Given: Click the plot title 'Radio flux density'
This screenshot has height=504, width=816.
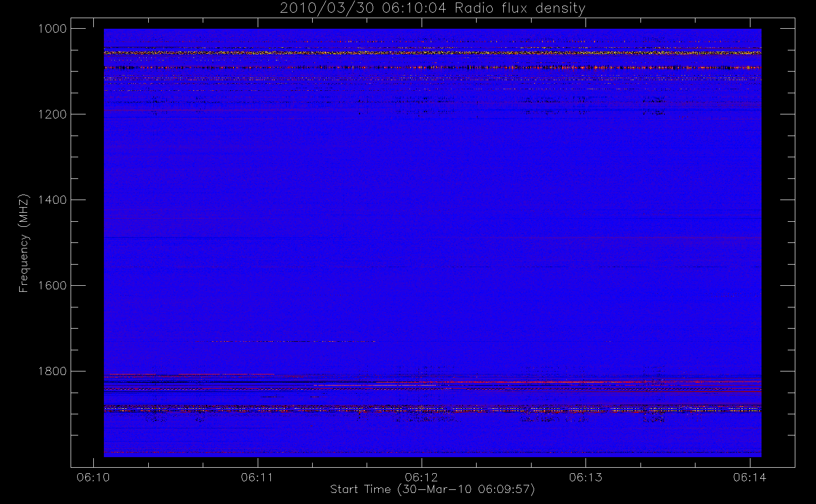Looking at the screenshot, I should [520, 9].
